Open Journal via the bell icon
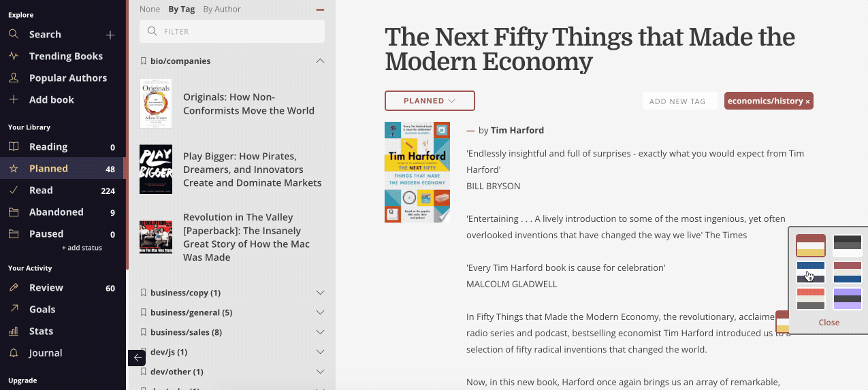The height and width of the screenshot is (390, 868). click(14, 353)
